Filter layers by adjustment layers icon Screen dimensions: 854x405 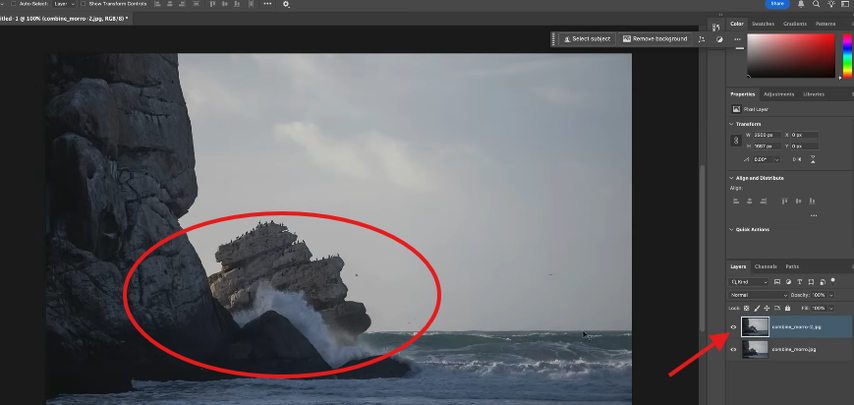pyautogui.click(x=789, y=282)
